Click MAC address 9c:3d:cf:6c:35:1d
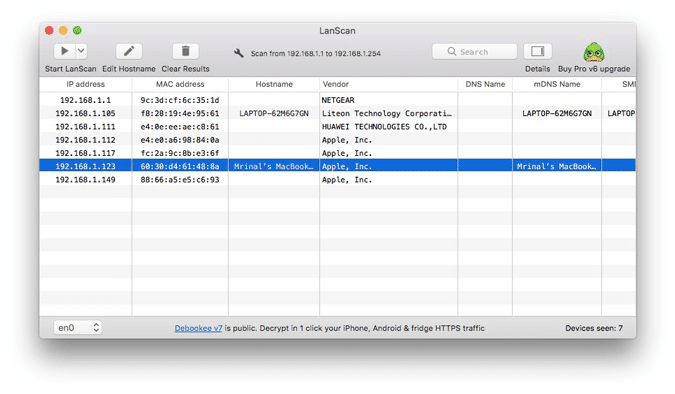675x394 pixels. click(x=180, y=100)
